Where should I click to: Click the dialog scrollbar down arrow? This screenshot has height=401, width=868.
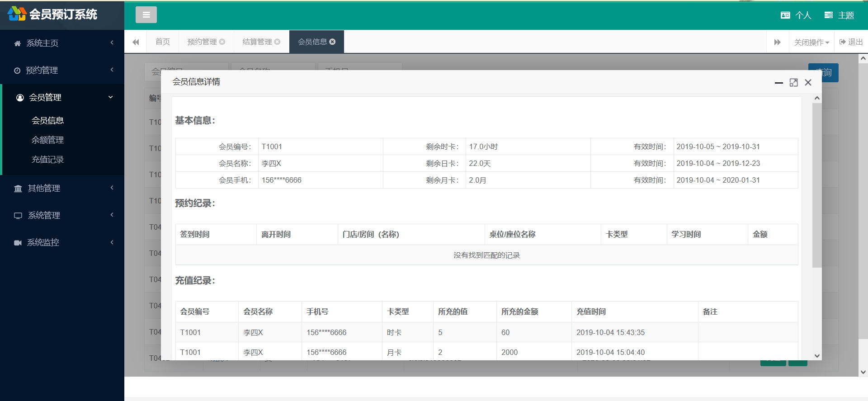[817, 356]
